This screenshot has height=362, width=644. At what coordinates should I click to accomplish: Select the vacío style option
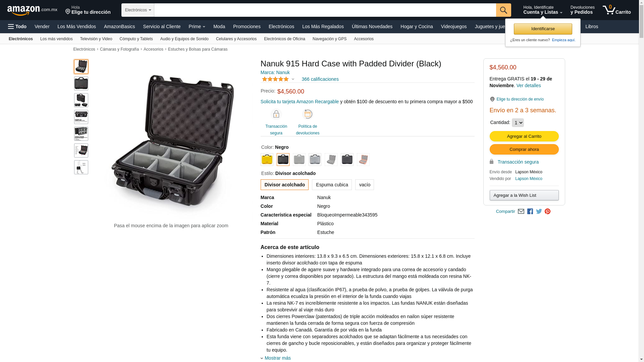(x=365, y=185)
